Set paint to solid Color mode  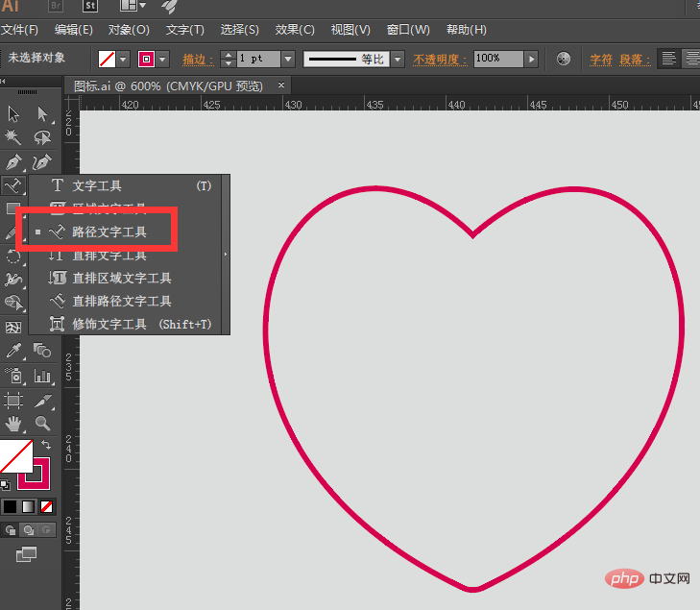[x=10, y=506]
